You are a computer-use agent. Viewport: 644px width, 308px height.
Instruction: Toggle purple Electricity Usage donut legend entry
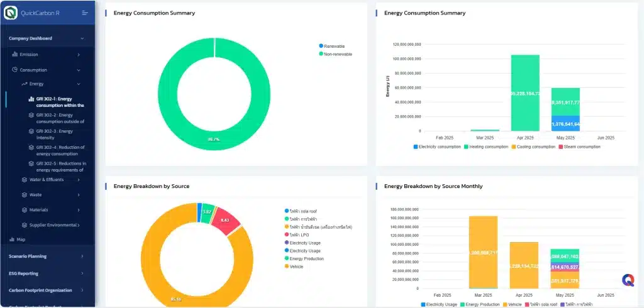tap(303, 243)
